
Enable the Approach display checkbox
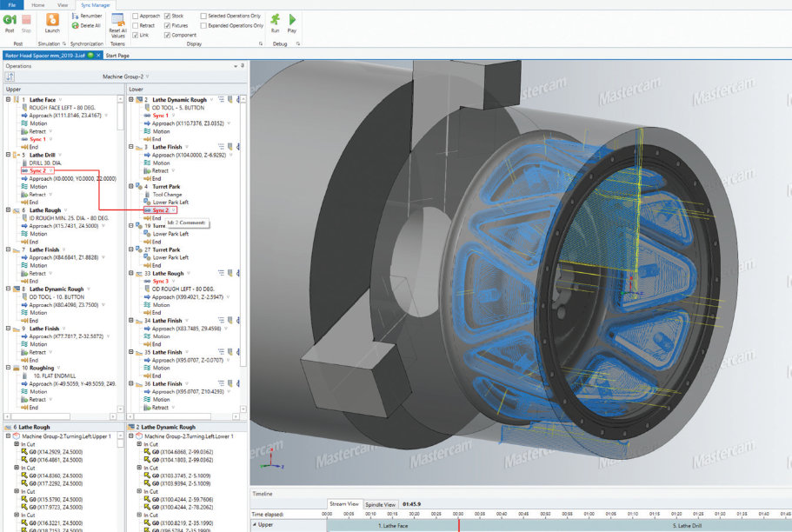click(x=136, y=16)
